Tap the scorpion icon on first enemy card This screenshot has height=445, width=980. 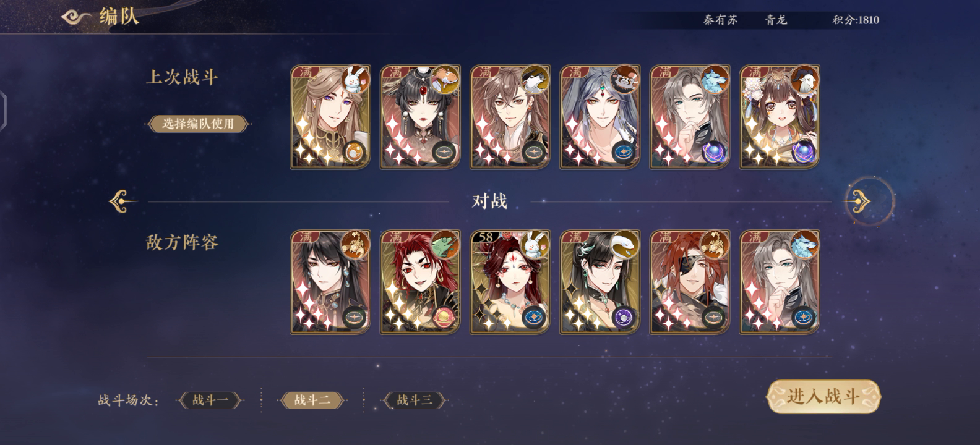click(355, 245)
